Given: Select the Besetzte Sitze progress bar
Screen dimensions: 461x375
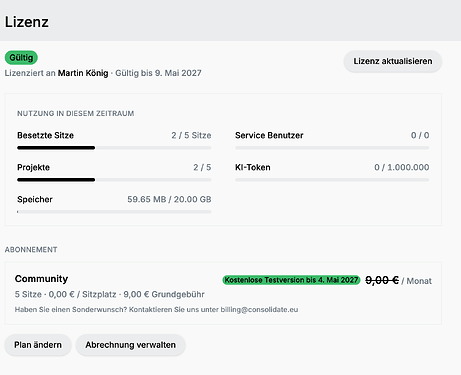Looking at the screenshot, I should pos(114,148).
